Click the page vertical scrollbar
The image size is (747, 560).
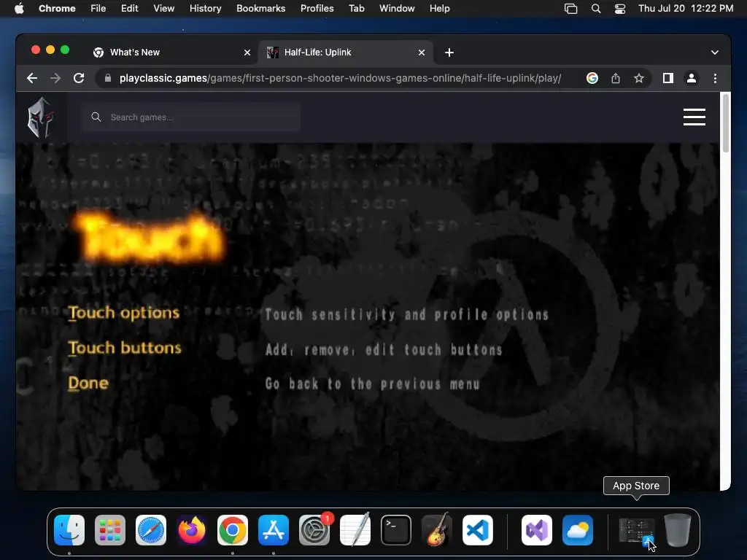coord(726,124)
